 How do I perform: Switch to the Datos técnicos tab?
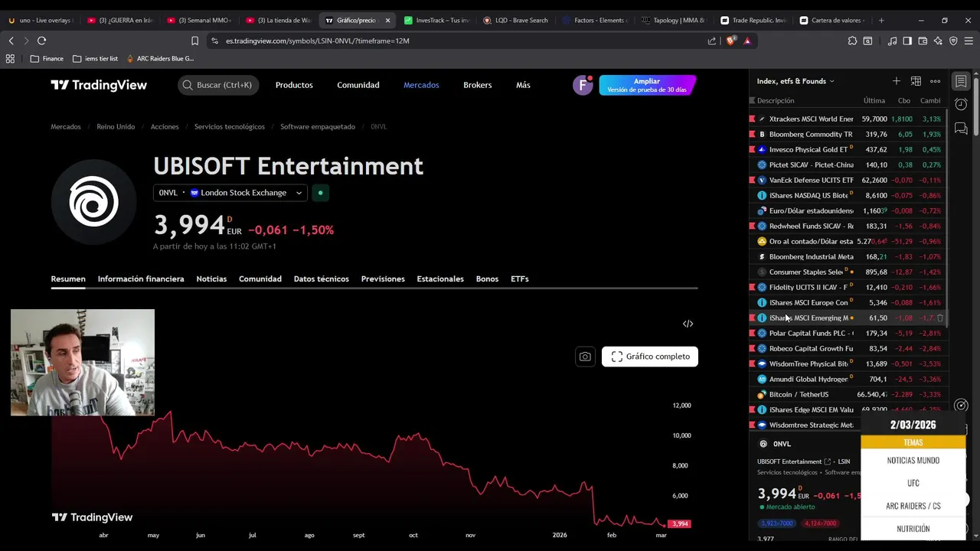tap(322, 279)
